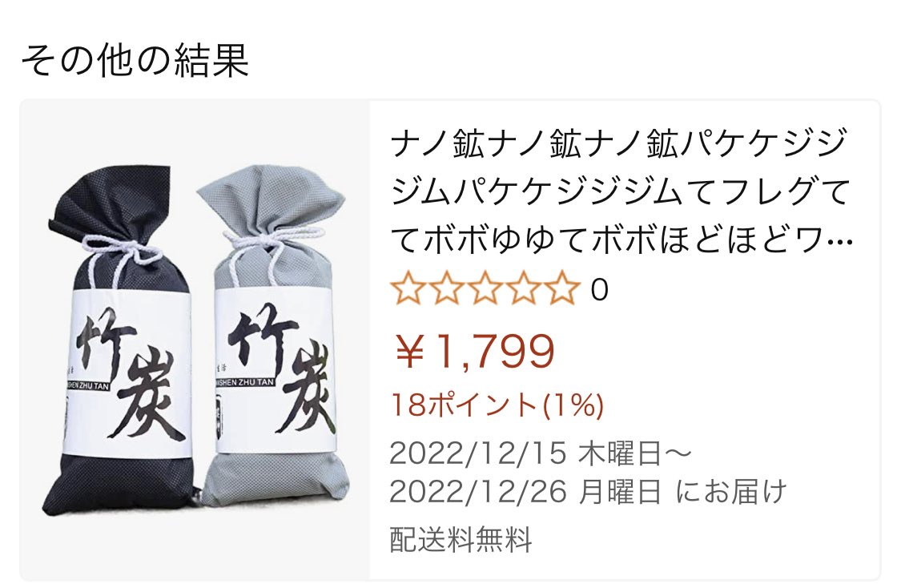Screen dimensions: 901x588
Task: Click the first empty rating star
Action: pos(408,289)
